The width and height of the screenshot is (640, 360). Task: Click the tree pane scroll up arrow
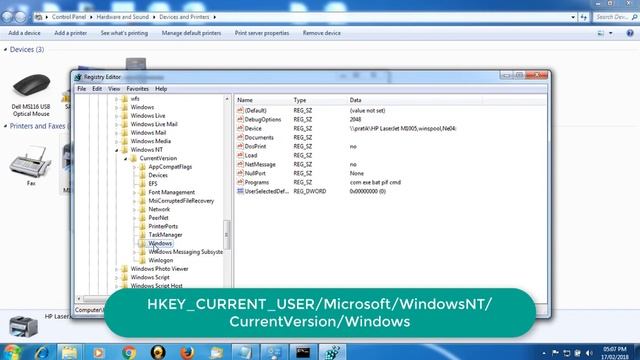coord(227,99)
